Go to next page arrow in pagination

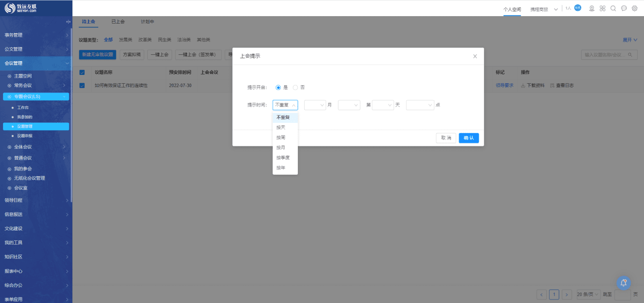coord(567,294)
